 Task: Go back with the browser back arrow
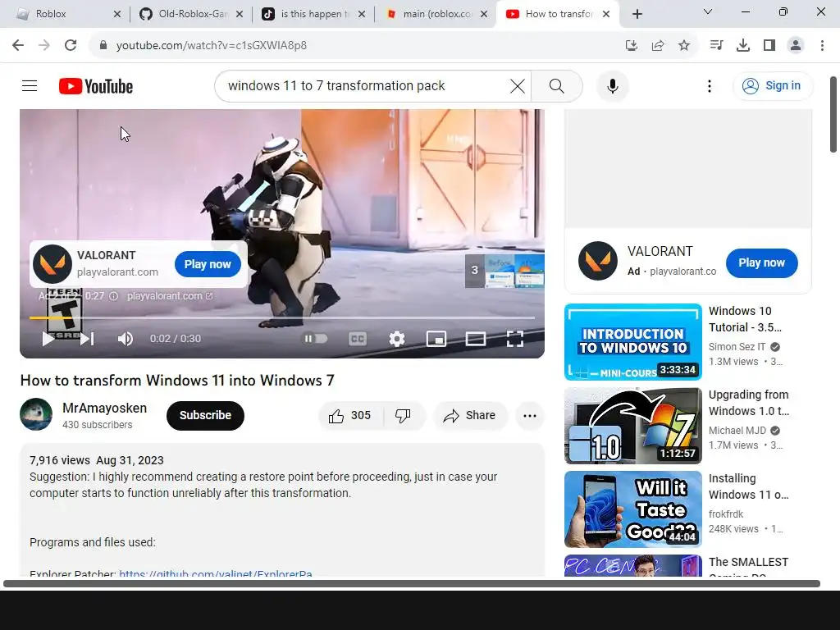[x=18, y=46]
